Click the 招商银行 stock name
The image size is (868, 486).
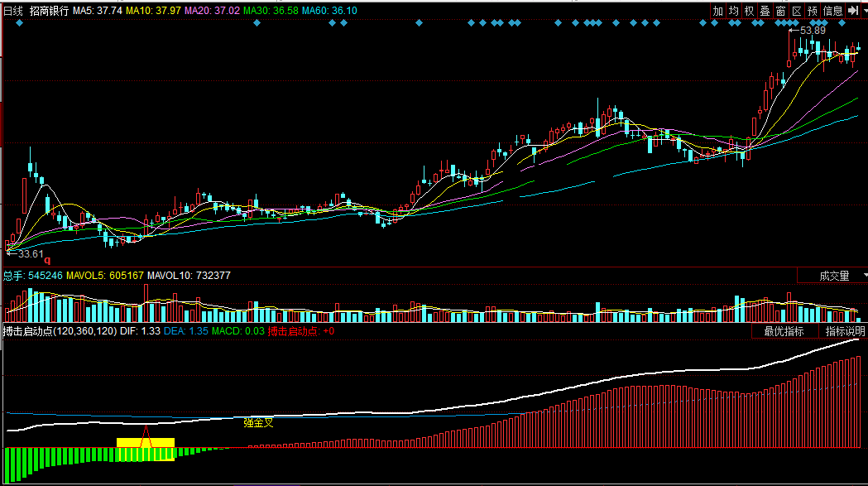pyautogui.click(x=50, y=11)
